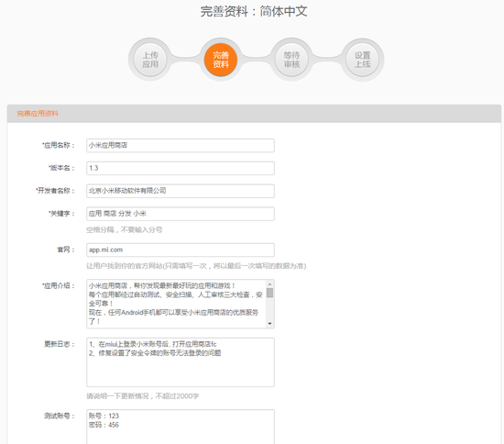The width and height of the screenshot is (504, 444).
Task: Select the 等待审核 step circle
Action: [291, 60]
